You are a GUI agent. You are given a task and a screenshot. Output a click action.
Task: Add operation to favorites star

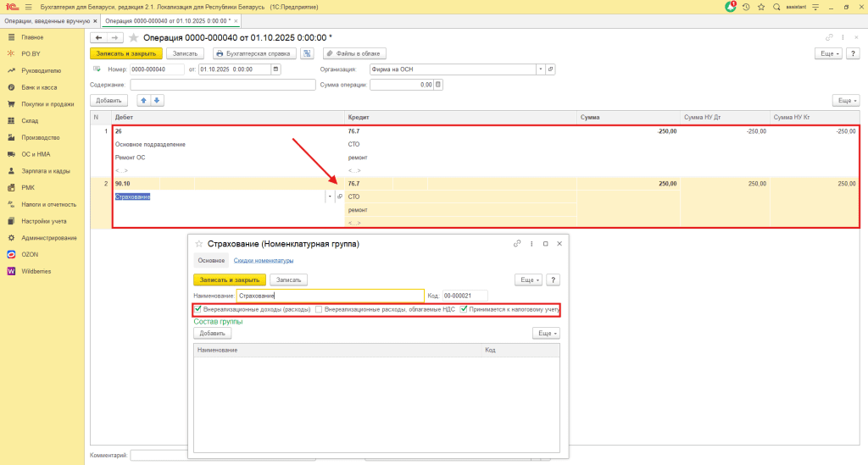pos(133,37)
